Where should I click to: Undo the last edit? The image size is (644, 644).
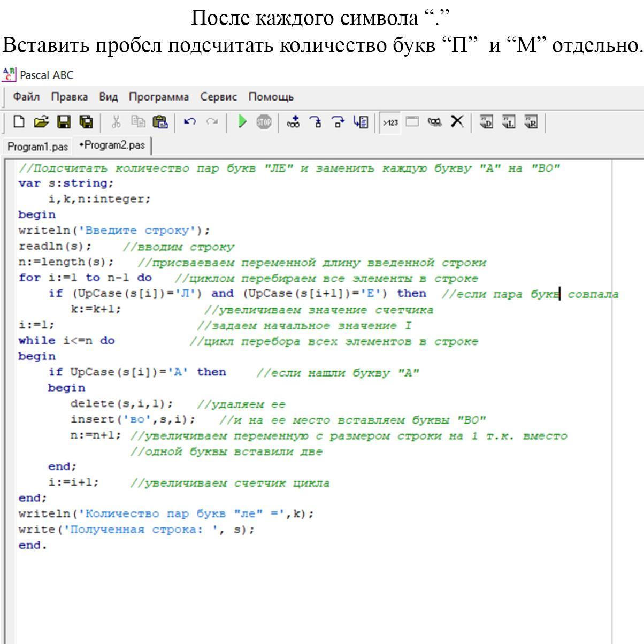[189, 122]
